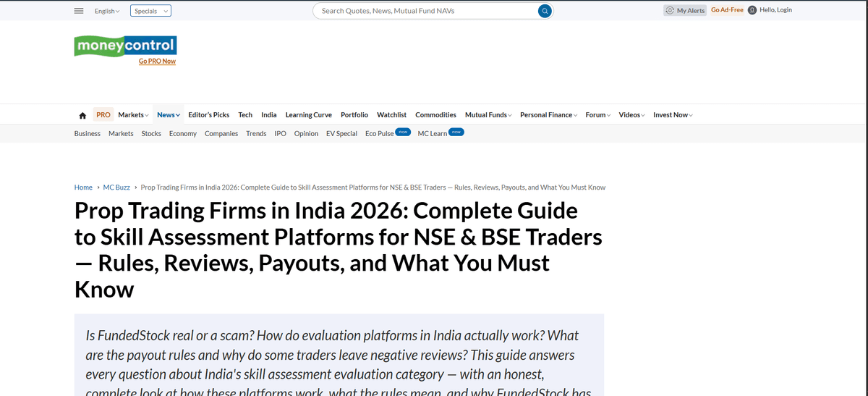
Task: Open Eco Pulse link
Action: pyautogui.click(x=380, y=134)
